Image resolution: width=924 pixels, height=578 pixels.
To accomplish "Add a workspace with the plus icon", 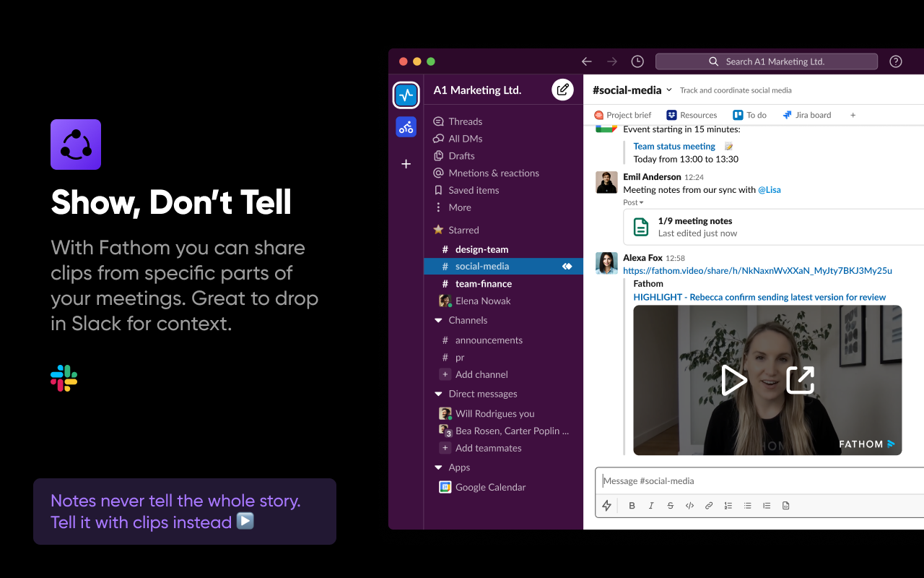I will point(406,164).
